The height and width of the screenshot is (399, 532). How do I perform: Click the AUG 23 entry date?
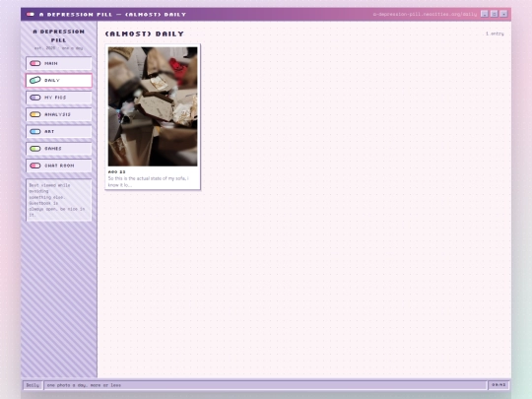click(116, 172)
